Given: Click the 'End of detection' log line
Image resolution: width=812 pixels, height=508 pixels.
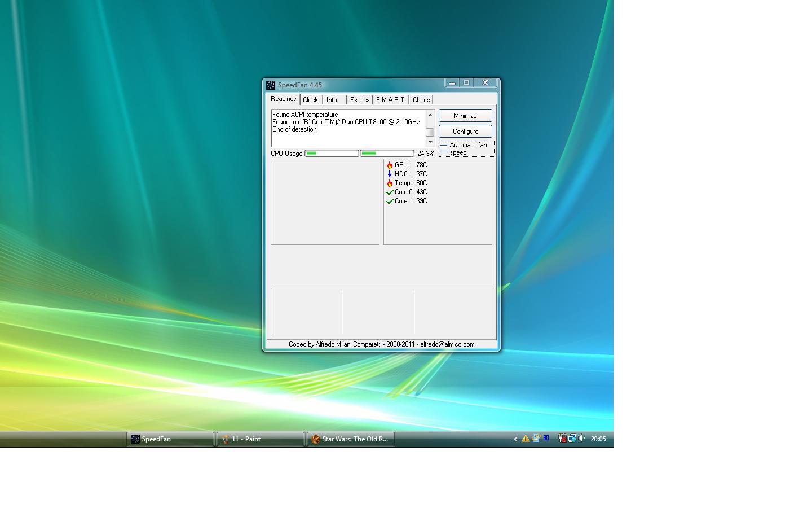Looking at the screenshot, I should pyautogui.click(x=294, y=129).
